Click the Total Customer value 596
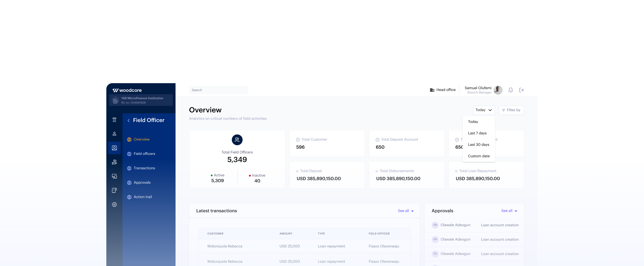 (x=300, y=147)
